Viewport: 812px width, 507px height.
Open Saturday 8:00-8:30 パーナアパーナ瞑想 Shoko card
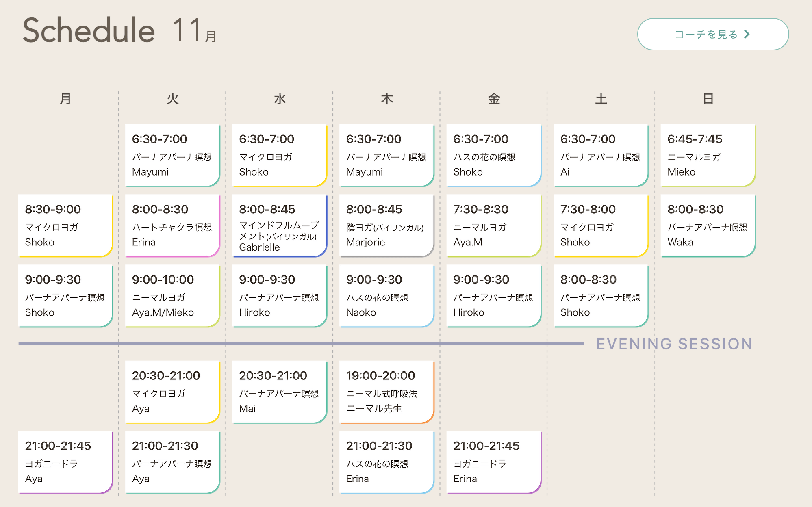601,296
